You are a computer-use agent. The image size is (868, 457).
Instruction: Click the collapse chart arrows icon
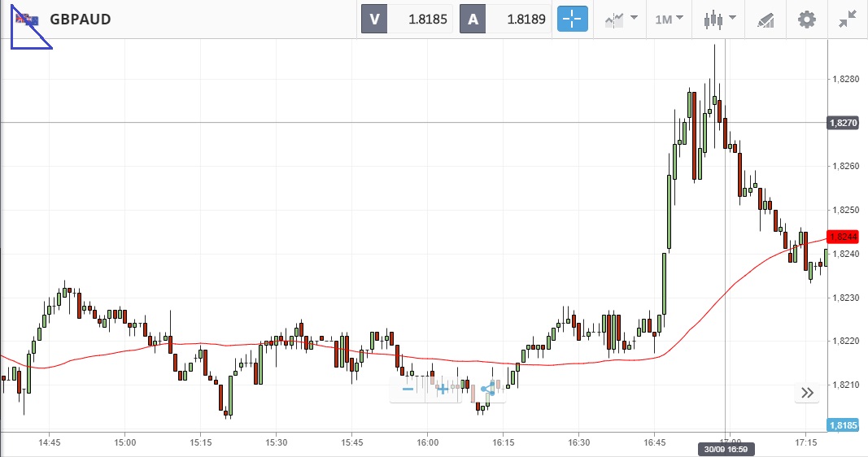click(848, 19)
